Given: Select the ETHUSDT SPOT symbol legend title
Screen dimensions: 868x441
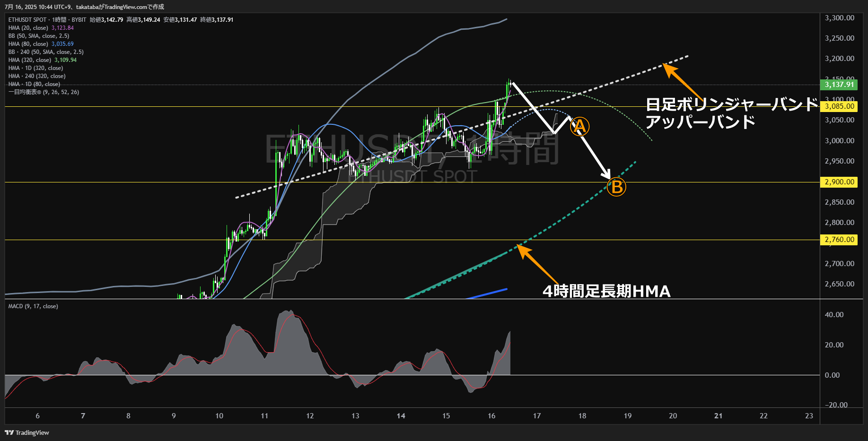Looking at the screenshot, I should click(x=27, y=20).
